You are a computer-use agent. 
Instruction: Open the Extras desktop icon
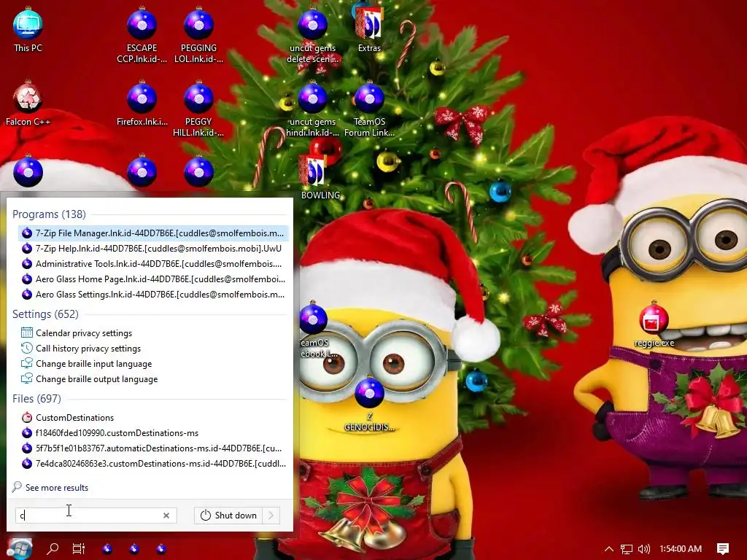pos(369,29)
